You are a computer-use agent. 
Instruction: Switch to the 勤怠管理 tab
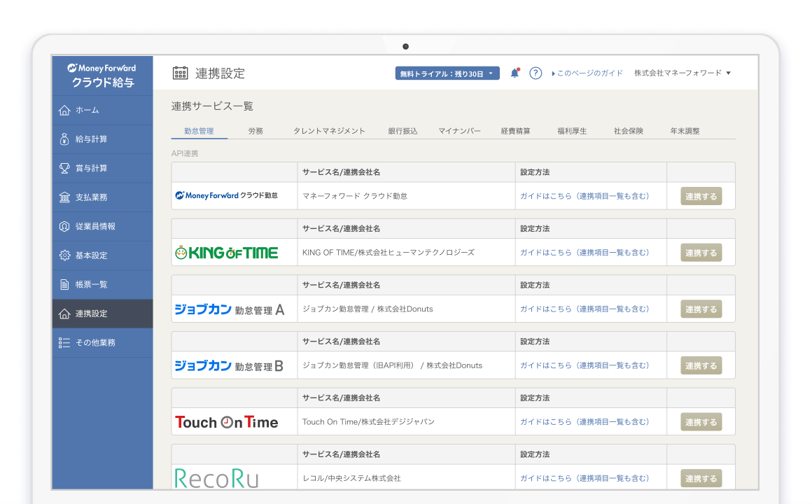click(x=199, y=131)
